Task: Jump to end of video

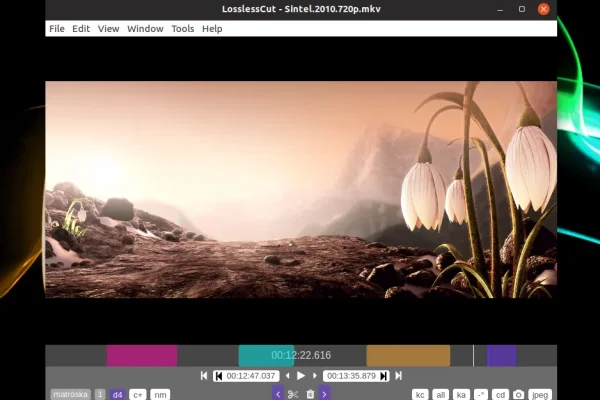Action: tap(398, 376)
